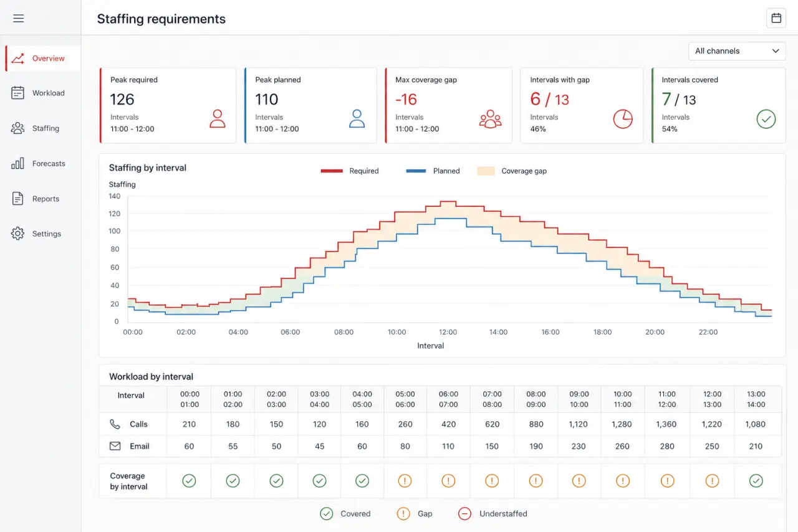Viewport: 798px width, 532px height.
Task: Click the Forecasts bar chart icon
Action: [x=18, y=163]
